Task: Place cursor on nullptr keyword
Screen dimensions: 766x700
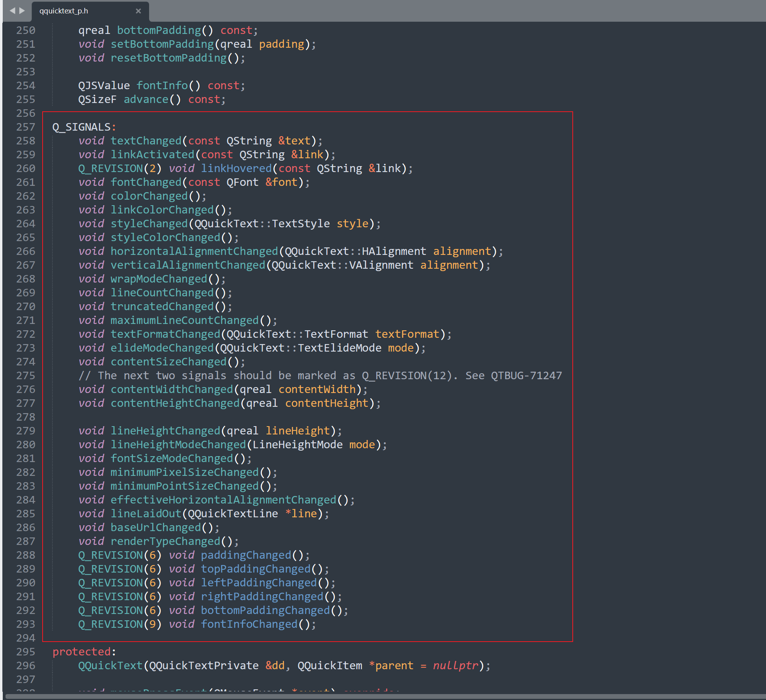Action: pos(455,666)
